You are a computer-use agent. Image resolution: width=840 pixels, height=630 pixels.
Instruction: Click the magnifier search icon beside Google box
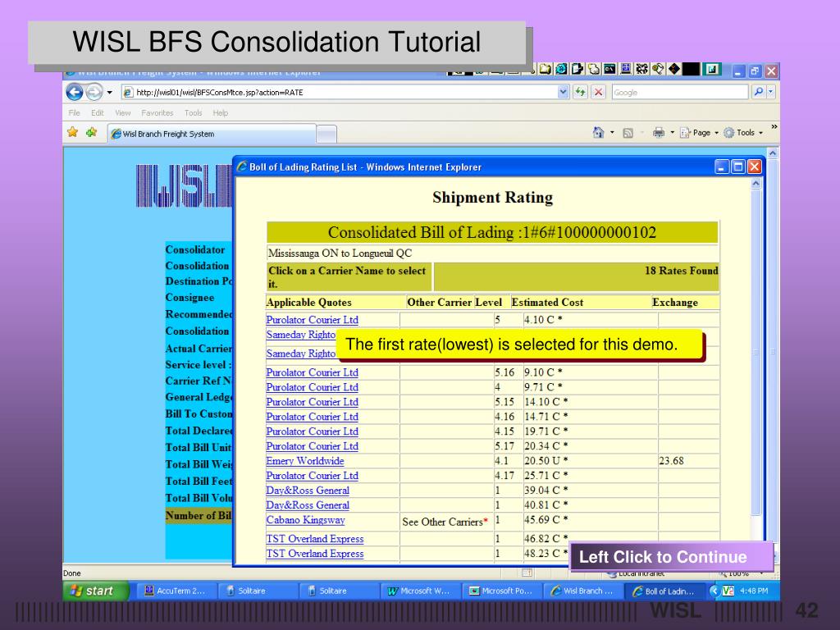point(759,92)
